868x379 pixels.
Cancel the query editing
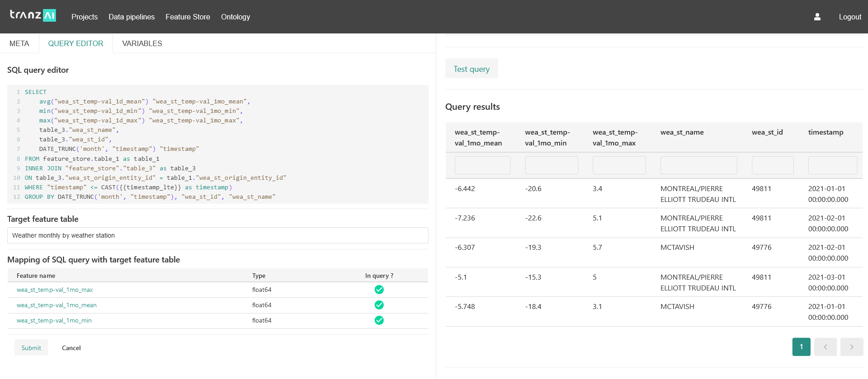tap(71, 348)
